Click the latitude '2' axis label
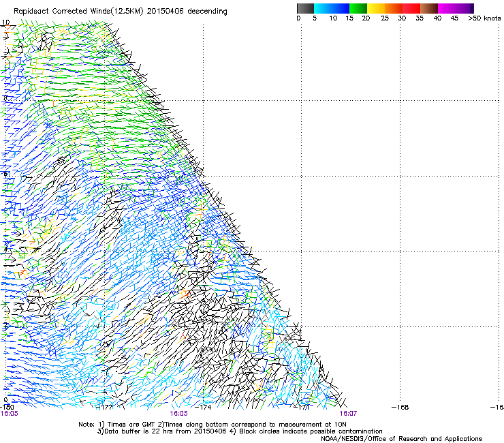Image resolution: width=504 pixels, height=443 pixels. 5,324
